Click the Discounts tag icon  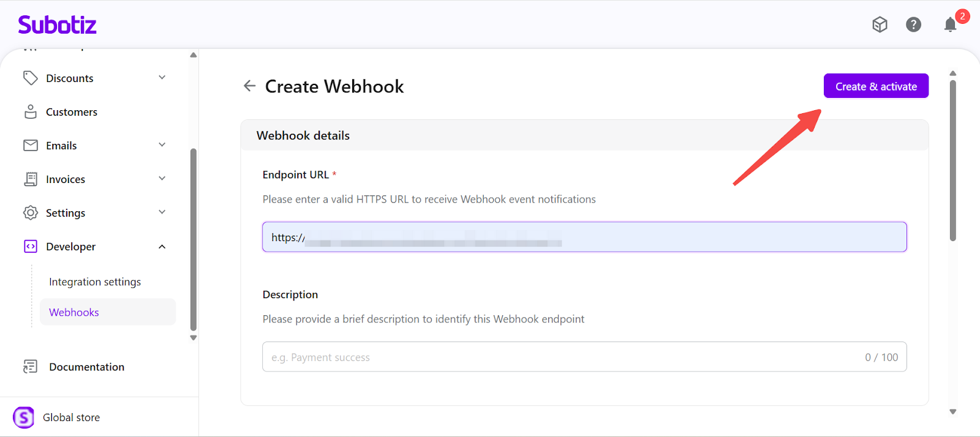30,78
